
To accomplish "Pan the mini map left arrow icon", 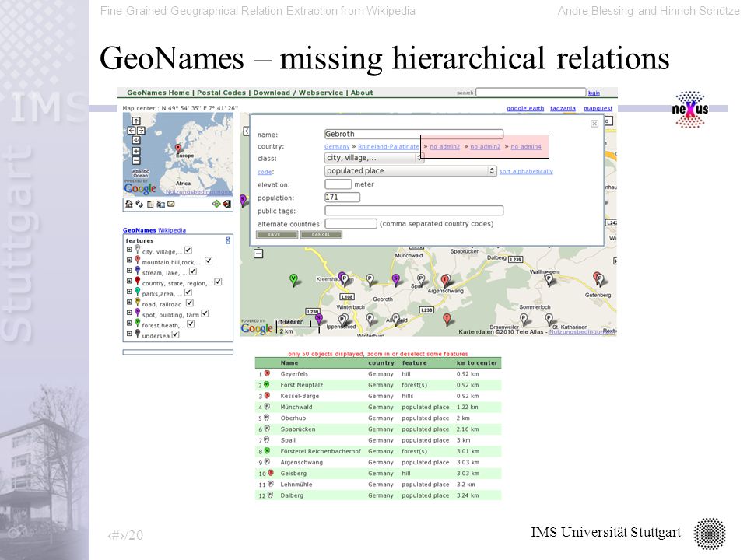I will (x=132, y=131).
